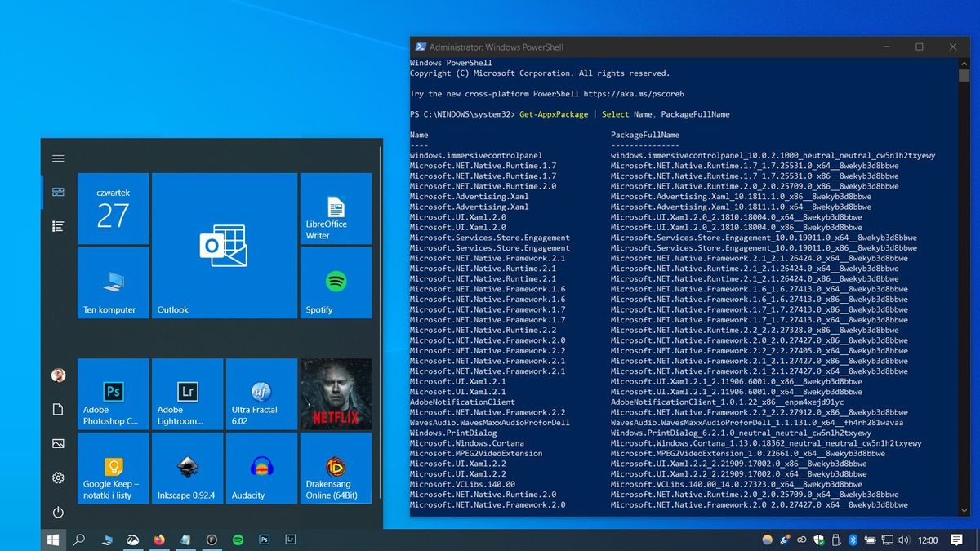Viewport: 980px width, 551px height.
Task: Launch the Adobe Photoshop tile
Action: pos(113,394)
